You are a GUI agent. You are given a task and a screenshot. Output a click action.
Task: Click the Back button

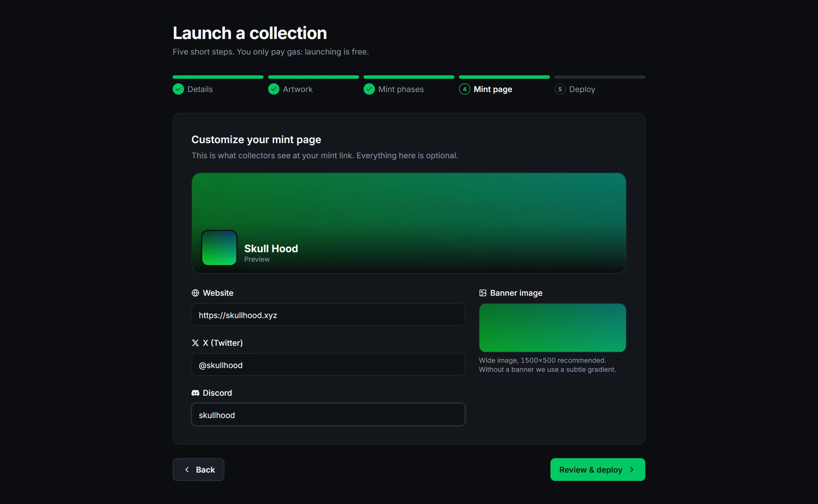click(x=198, y=470)
